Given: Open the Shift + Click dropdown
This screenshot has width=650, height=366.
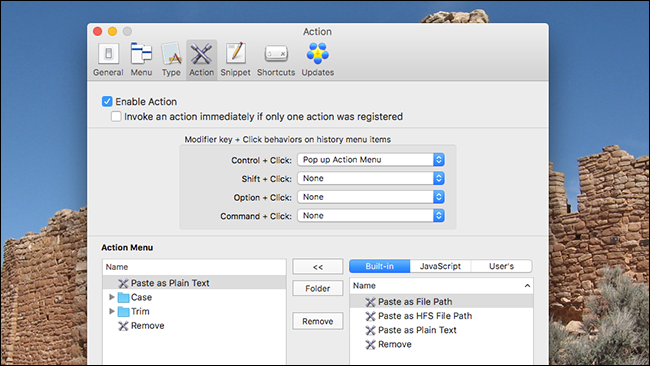Looking at the screenshot, I should (x=371, y=178).
